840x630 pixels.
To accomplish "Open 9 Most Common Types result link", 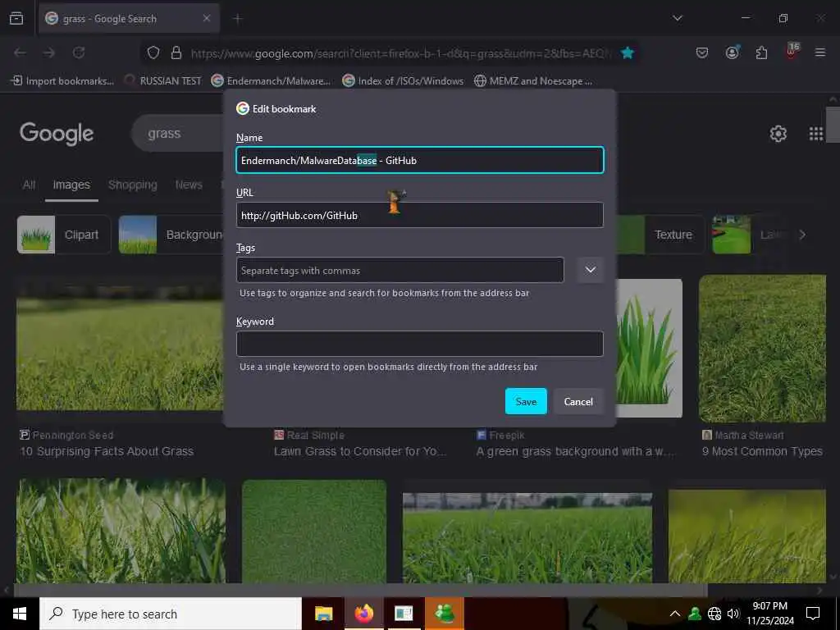I will 762,452.
